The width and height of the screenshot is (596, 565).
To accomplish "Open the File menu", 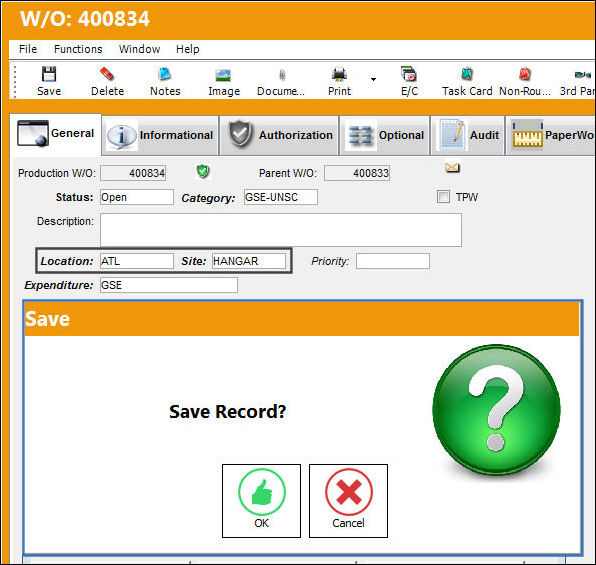I will pyautogui.click(x=28, y=49).
